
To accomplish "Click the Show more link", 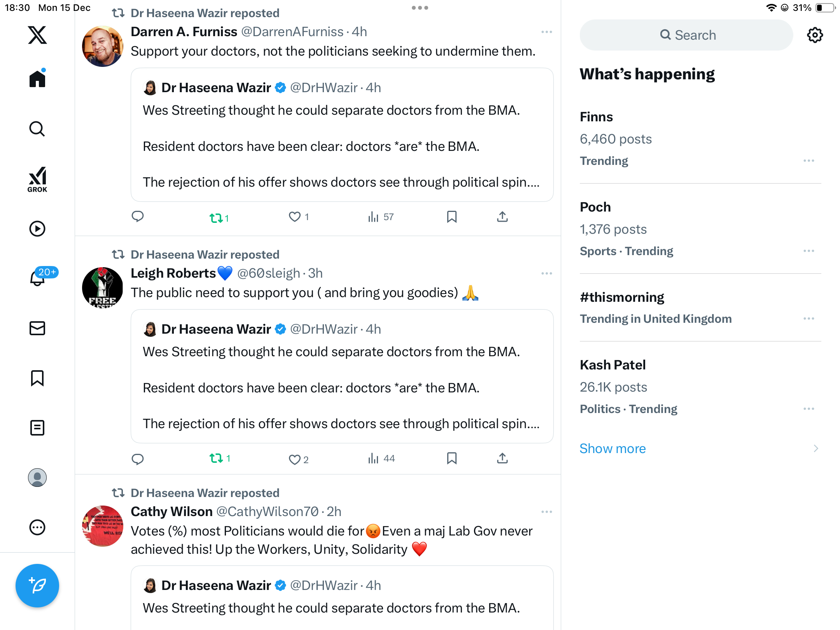I will [612, 448].
